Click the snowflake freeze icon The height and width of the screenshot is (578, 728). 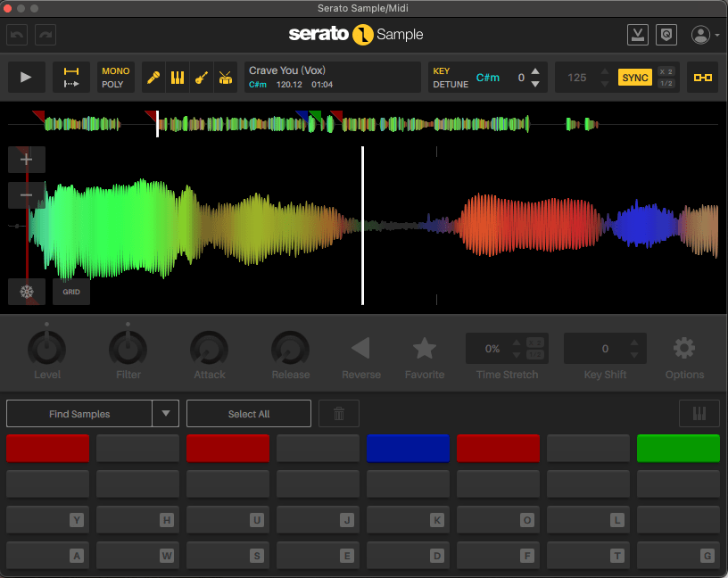pos(27,292)
